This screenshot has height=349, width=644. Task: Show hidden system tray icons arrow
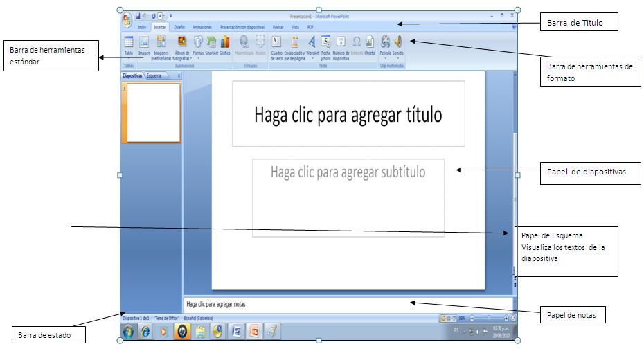[x=465, y=332]
